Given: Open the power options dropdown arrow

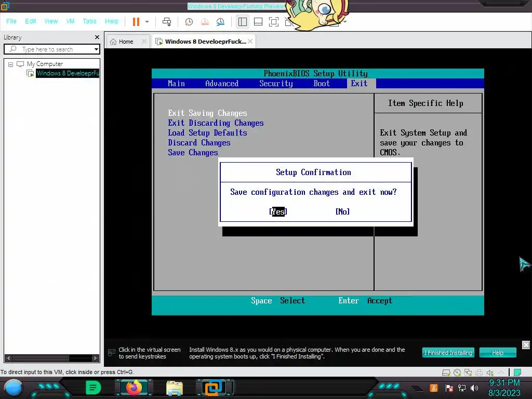Looking at the screenshot, I should point(147,22).
